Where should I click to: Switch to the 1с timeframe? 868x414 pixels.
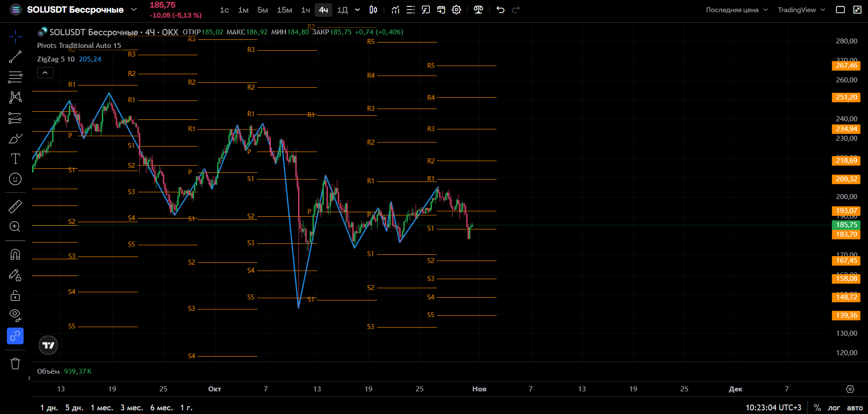(x=224, y=10)
